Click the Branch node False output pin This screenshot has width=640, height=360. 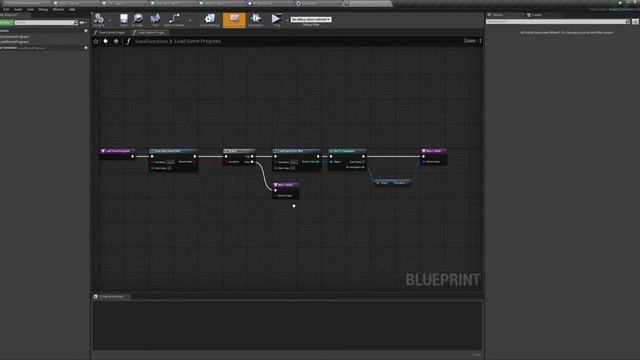[252, 162]
